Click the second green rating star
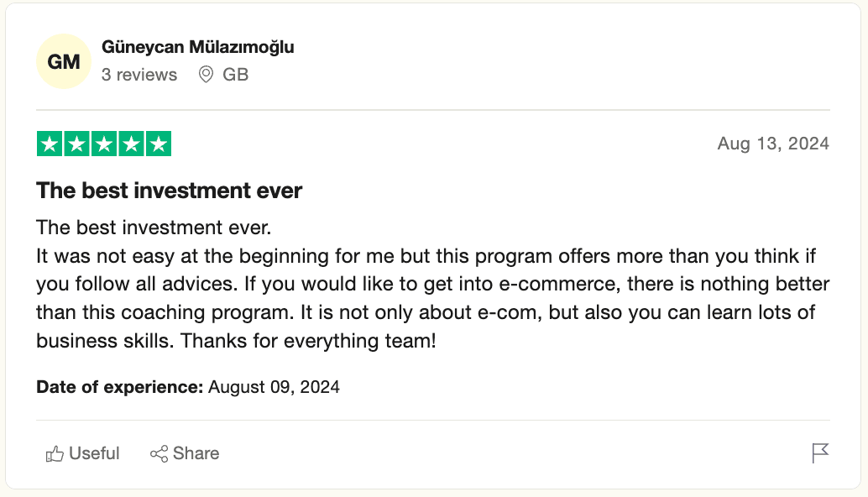The image size is (868, 497). (x=77, y=144)
